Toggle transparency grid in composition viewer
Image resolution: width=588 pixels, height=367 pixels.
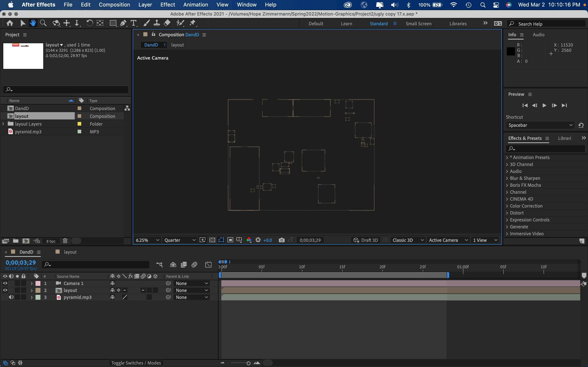pyautogui.click(x=212, y=240)
